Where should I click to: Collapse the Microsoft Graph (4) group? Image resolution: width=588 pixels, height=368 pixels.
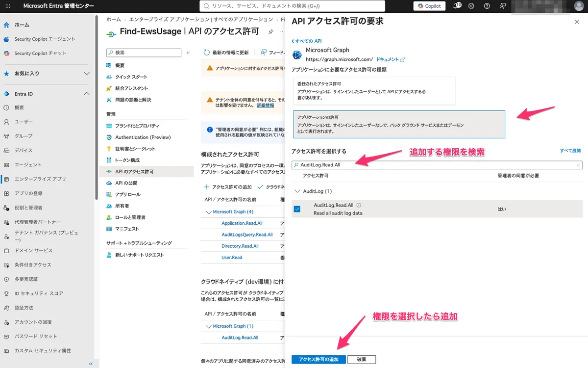(209, 212)
